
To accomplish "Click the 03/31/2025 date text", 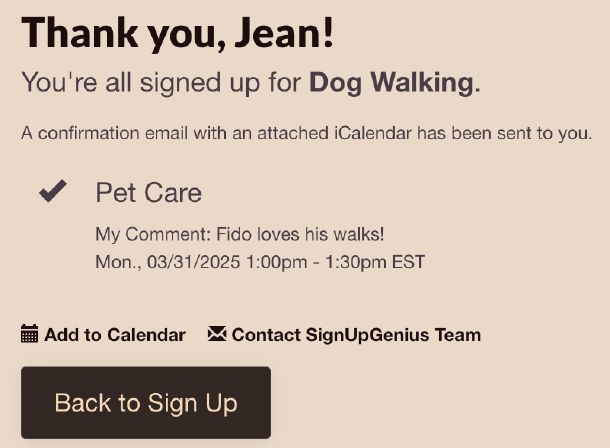I will [x=193, y=262].
